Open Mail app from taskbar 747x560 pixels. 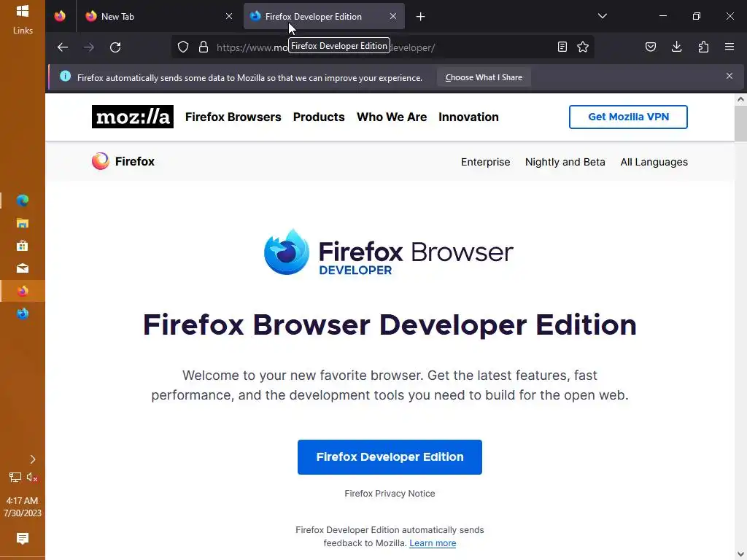23,268
